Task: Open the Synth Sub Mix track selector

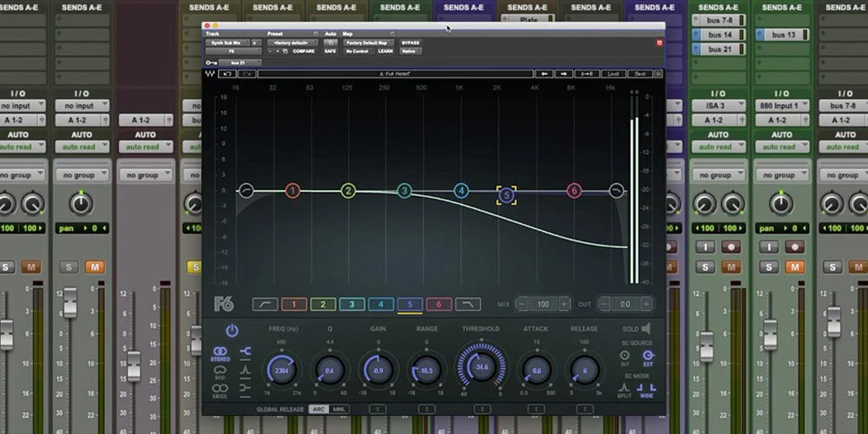Action: (226, 43)
